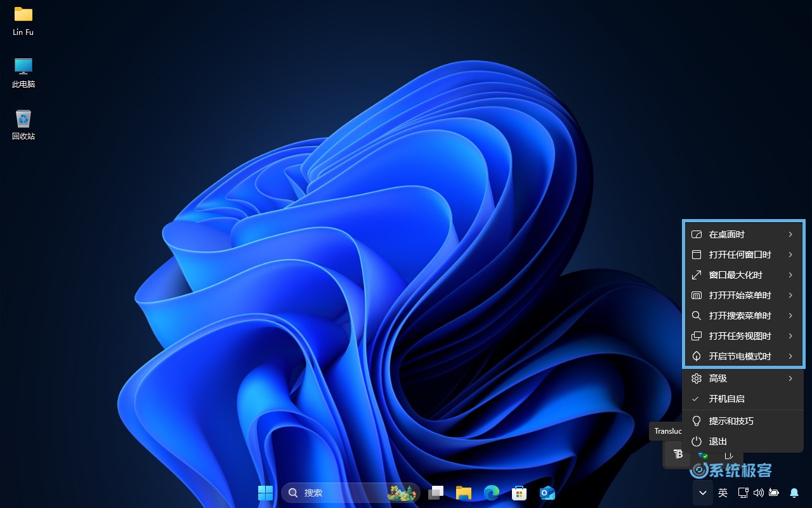Screen dimensions: 812x508
Task: Open File Explorer from the taskbar
Action: (x=464, y=493)
